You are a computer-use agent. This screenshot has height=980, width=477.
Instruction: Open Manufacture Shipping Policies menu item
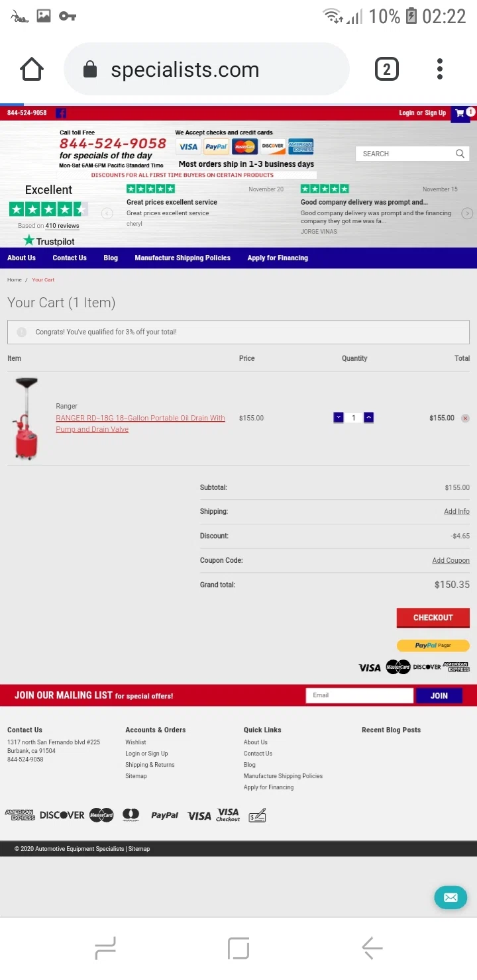tap(183, 258)
